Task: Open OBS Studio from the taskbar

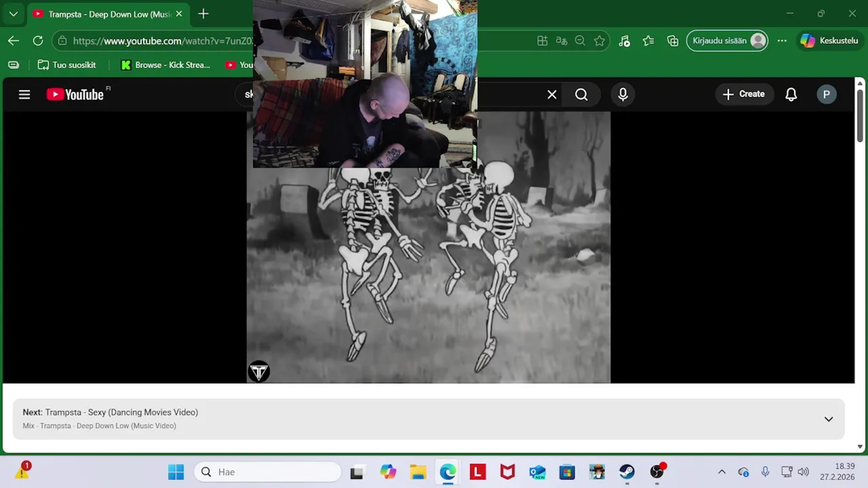Action: [x=656, y=472]
